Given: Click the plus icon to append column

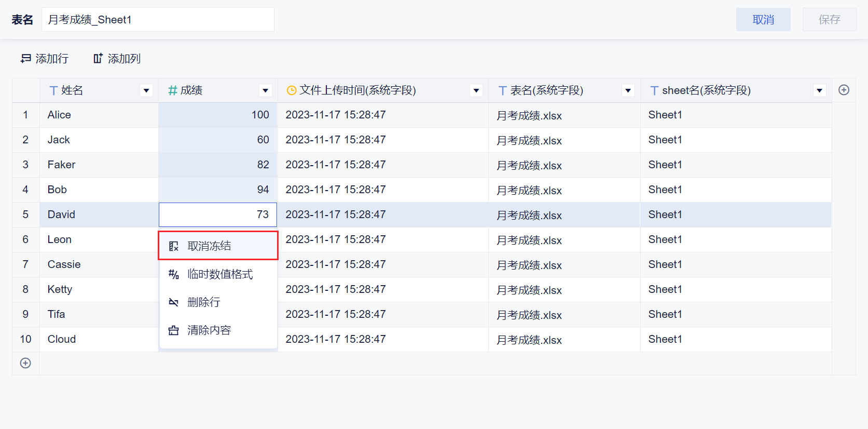Looking at the screenshot, I should (x=844, y=90).
